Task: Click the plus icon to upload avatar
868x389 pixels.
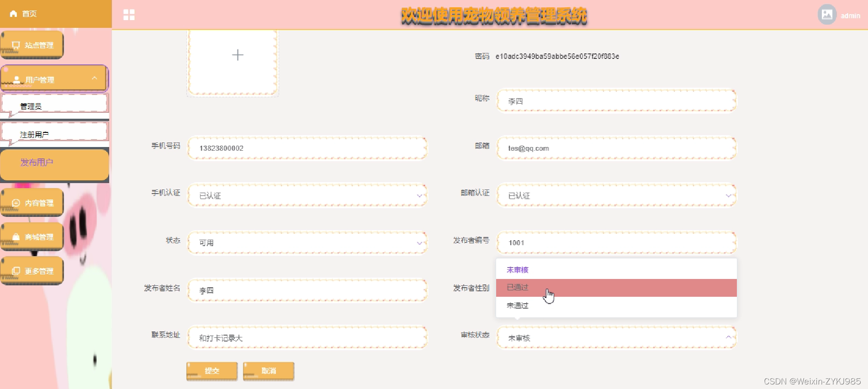Action: [x=238, y=55]
